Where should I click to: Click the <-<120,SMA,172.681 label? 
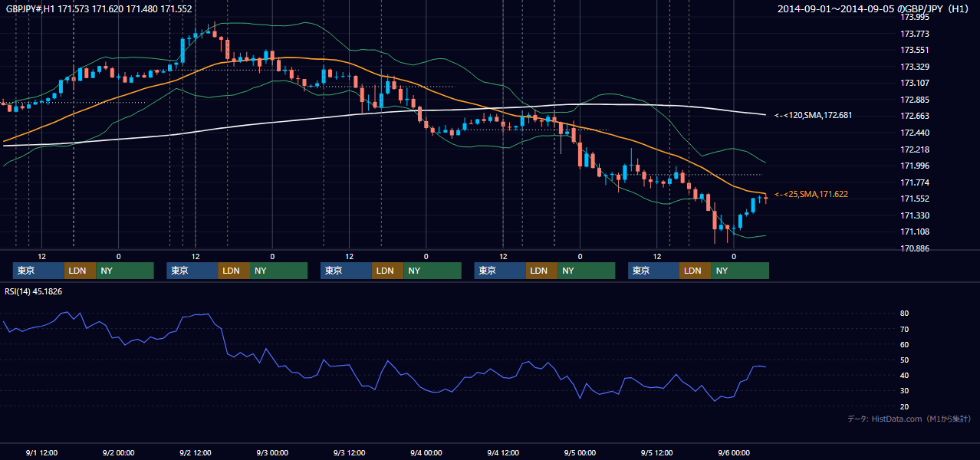point(814,115)
